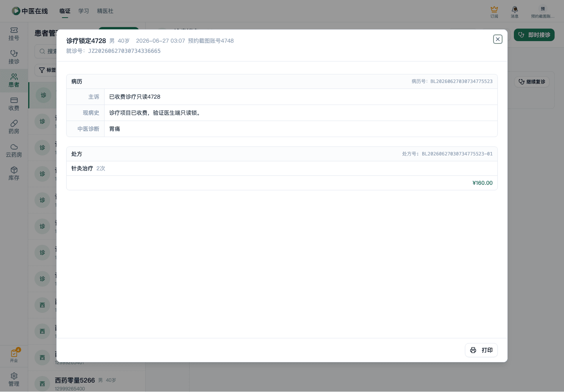564x392 pixels.
Task: Click the 诊疗锁定4728 patient name title
Action: [86, 41]
